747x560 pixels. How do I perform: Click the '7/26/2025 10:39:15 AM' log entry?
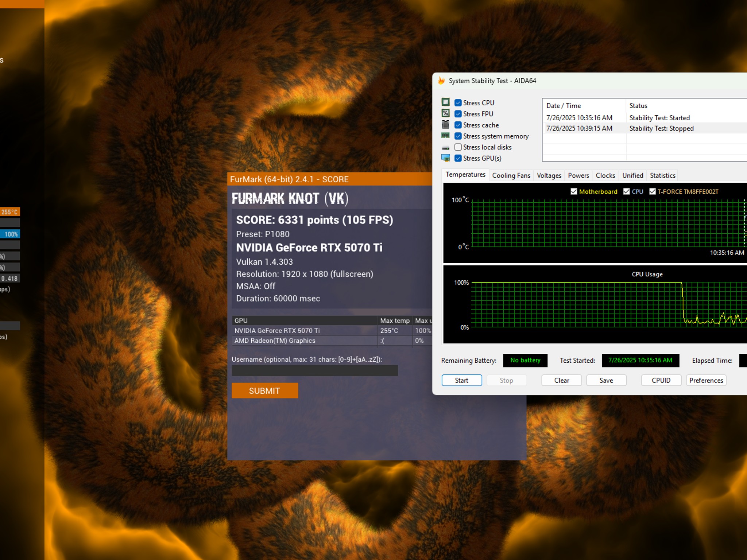point(579,128)
